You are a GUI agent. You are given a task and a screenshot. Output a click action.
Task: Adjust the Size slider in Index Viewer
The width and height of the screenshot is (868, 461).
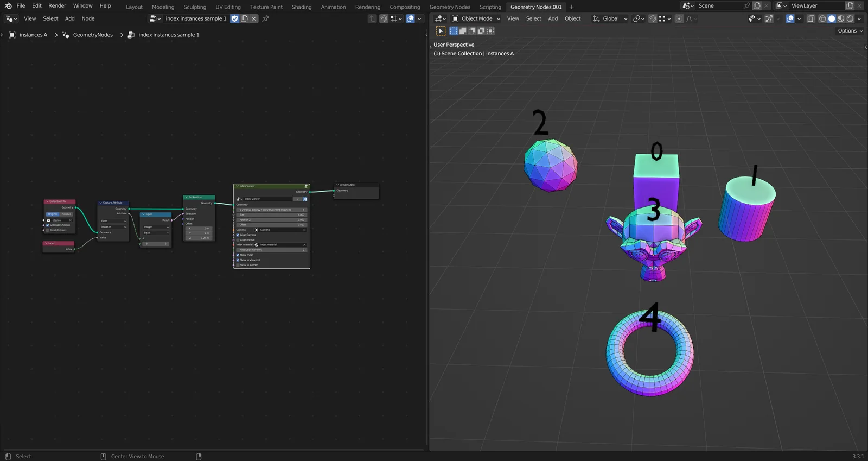pos(271,215)
